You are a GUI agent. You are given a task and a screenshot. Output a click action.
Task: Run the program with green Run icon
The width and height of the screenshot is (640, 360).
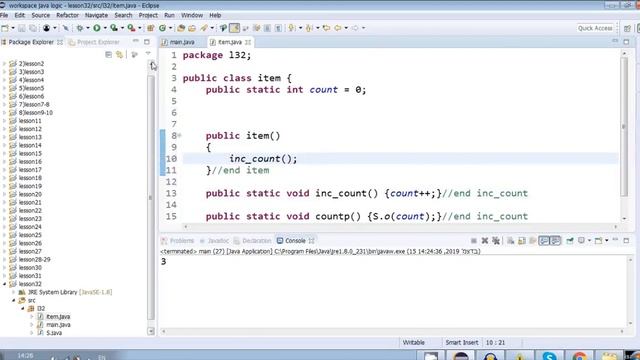coord(97,28)
